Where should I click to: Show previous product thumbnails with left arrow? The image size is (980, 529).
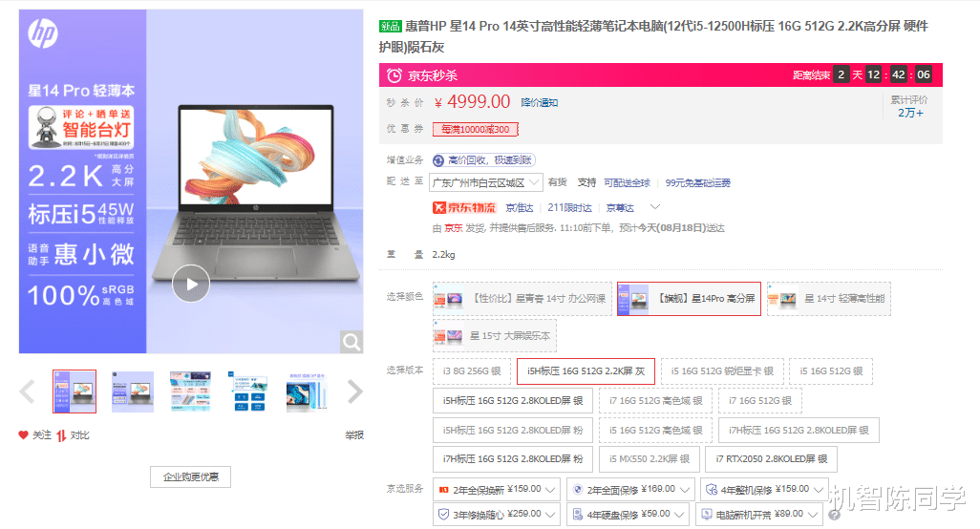(x=28, y=391)
